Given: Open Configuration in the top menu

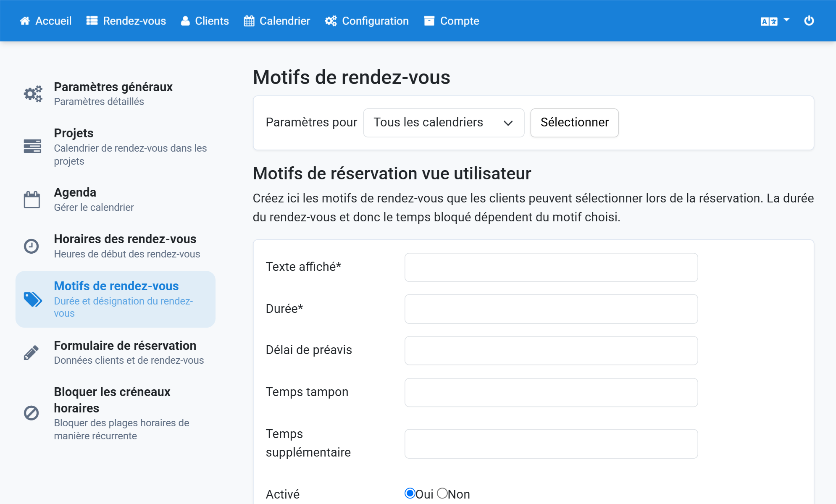Looking at the screenshot, I should point(367,21).
